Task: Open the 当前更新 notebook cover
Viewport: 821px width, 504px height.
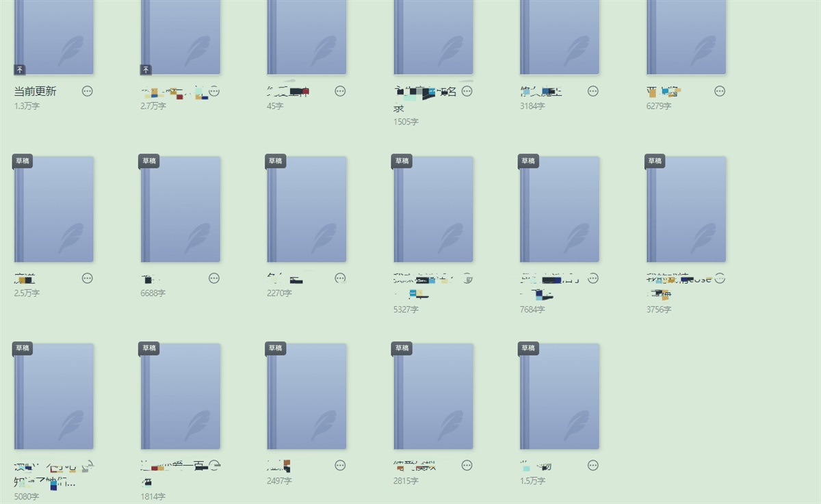Action: tap(54, 34)
